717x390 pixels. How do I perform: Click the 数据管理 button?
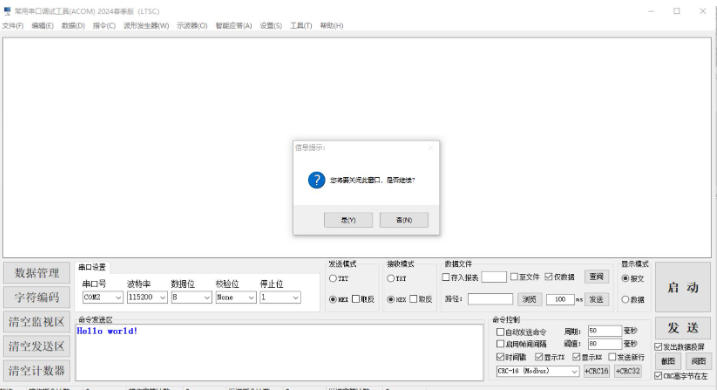tap(37, 273)
